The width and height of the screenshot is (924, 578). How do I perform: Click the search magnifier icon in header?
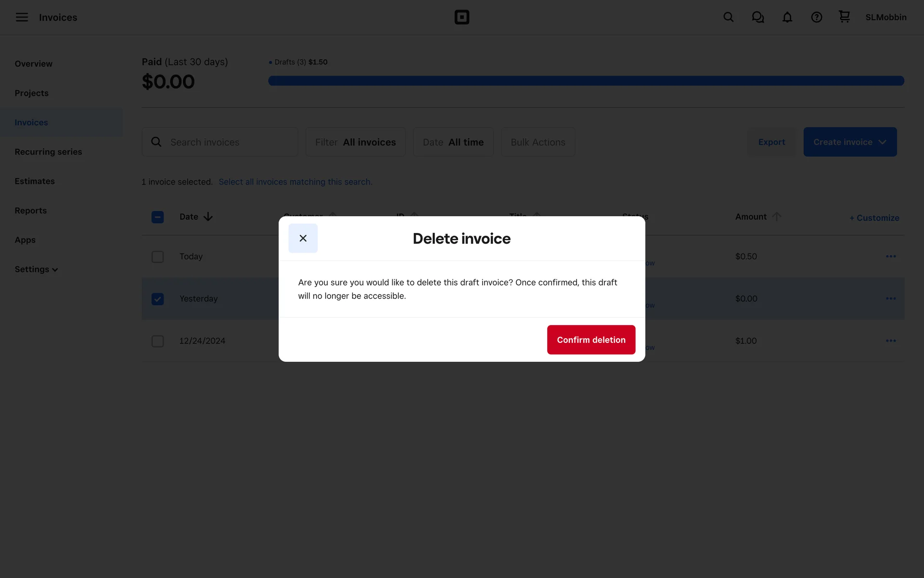728,17
